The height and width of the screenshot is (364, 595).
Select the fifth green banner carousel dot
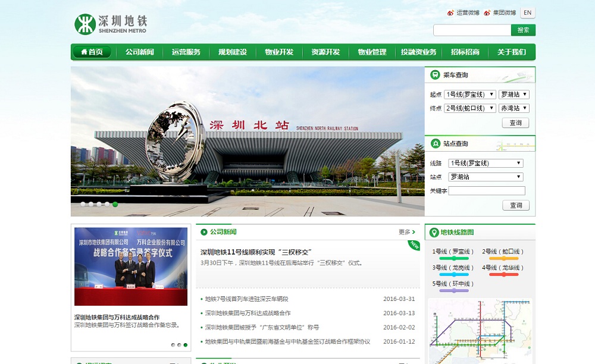coord(115,205)
